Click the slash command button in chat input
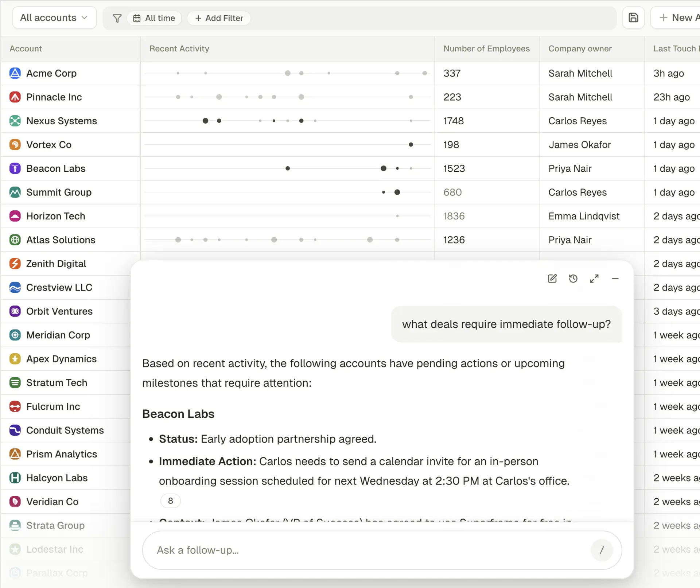700x588 pixels. 602,550
